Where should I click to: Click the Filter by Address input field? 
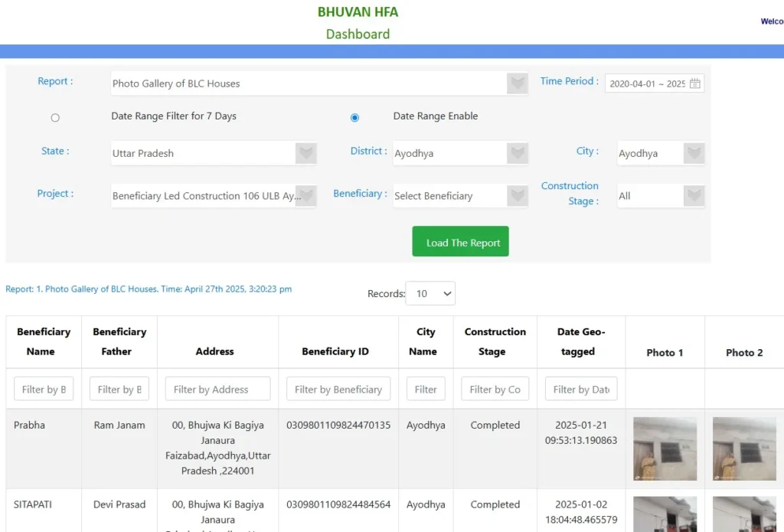(217, 389)
